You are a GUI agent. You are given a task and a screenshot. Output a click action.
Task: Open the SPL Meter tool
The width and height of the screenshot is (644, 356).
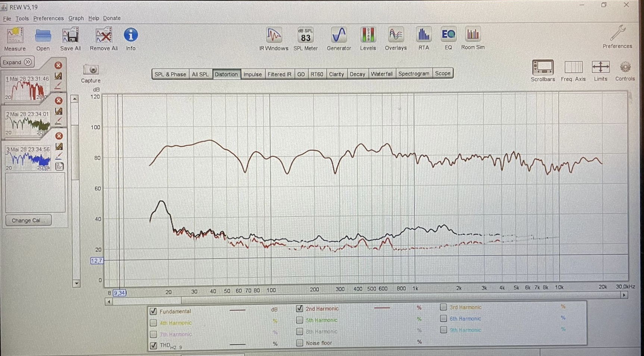pyautogui.click(x=305, y=39)
